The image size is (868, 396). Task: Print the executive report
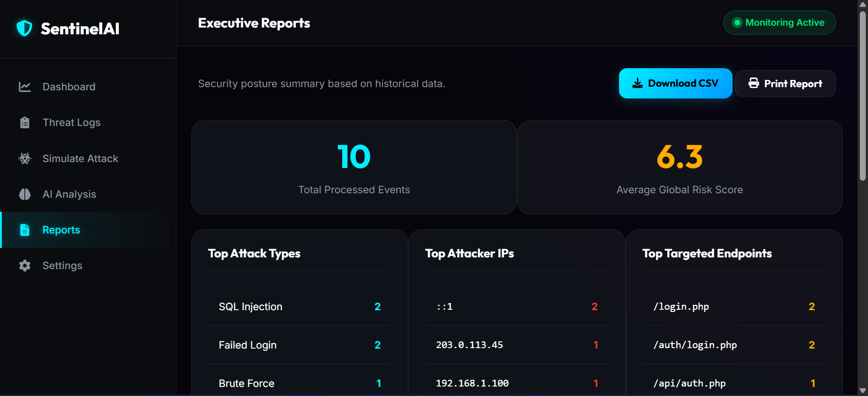(785, 83)
